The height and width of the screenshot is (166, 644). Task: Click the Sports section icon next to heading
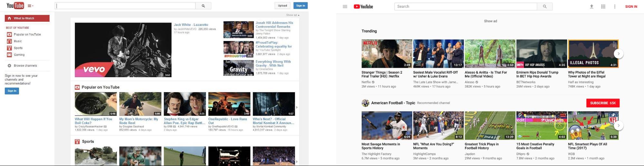(77, 141)
